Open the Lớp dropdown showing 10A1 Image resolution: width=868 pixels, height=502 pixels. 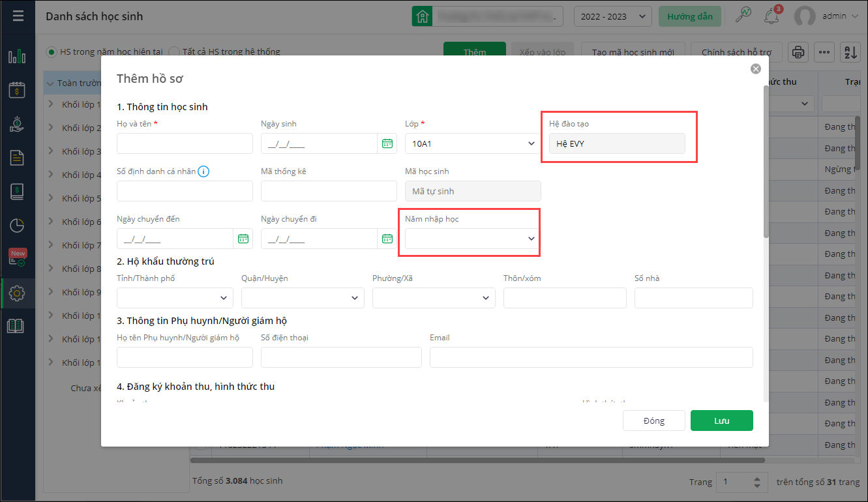[473, 143]
